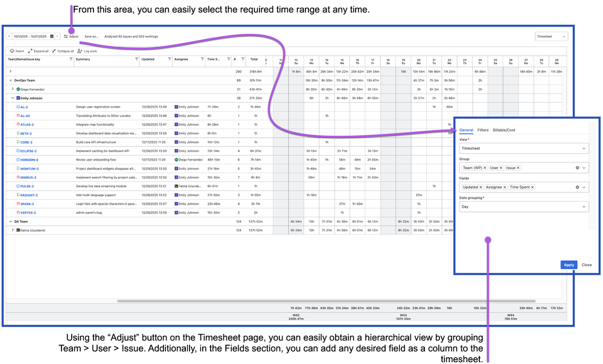Open the calendar picker in date range field
Viewport: 603px width, 364px height.
point(52,37)
